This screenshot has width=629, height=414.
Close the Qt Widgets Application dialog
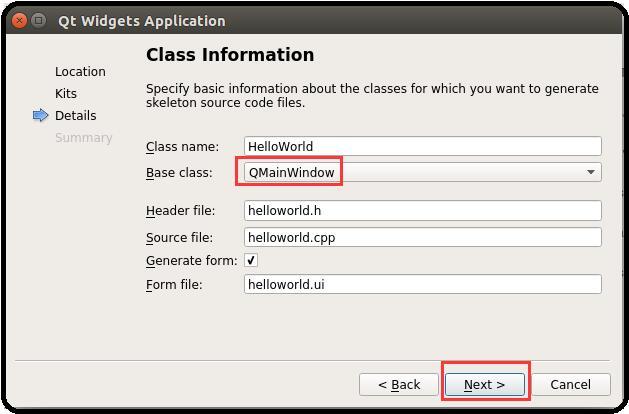(x=19, y=20)
